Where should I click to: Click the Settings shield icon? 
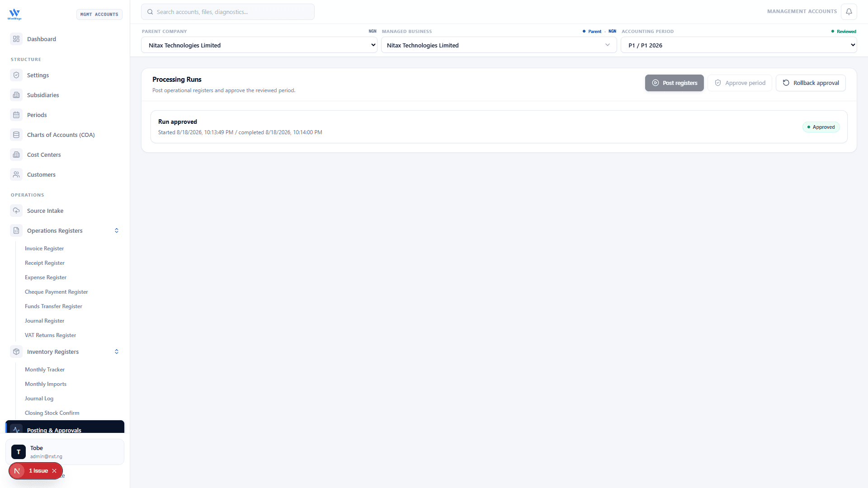click(x=16, y=75)
